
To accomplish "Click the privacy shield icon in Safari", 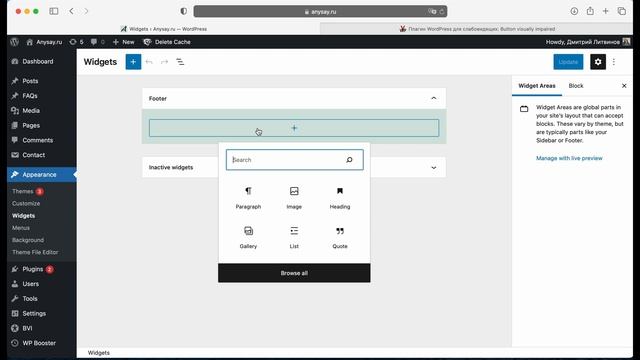I will point(184,11).
